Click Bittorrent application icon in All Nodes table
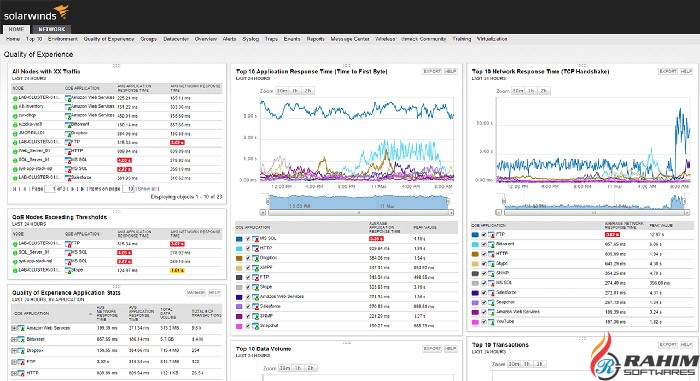The image size is (700, 381). click(68, 125)
